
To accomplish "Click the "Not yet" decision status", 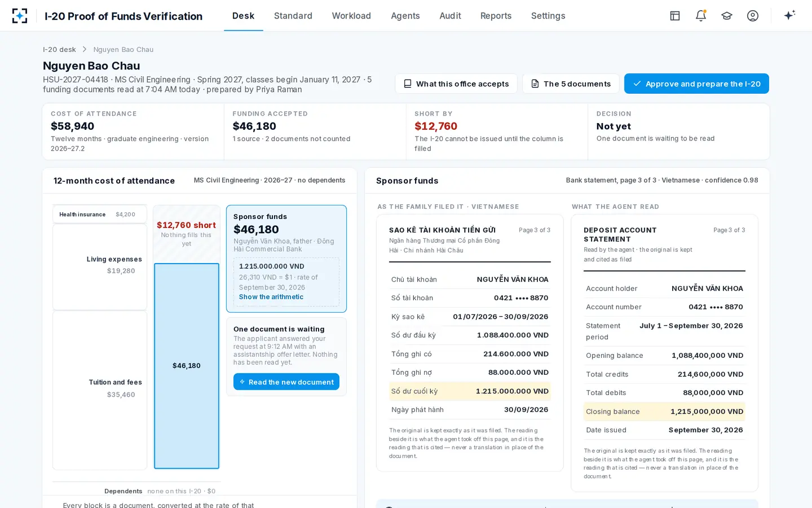I will [x=614, y=126].
